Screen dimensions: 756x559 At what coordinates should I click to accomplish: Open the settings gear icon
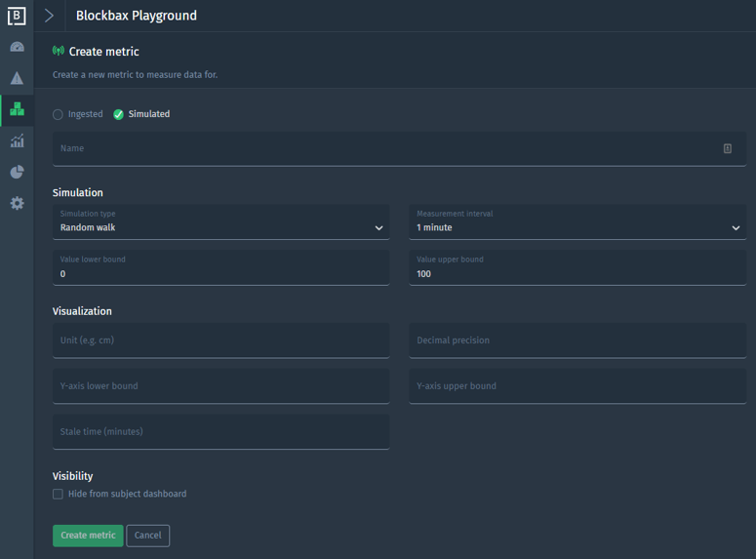(x=17, y=203)
